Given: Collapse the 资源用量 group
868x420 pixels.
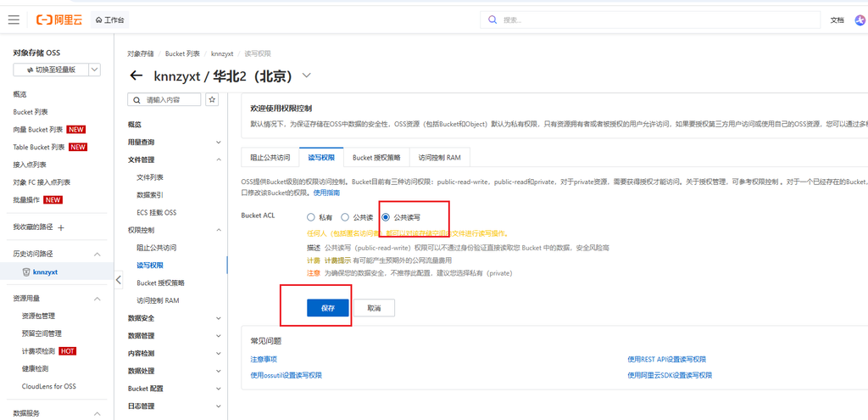Looking at the screenshot, I should [97, 298].
